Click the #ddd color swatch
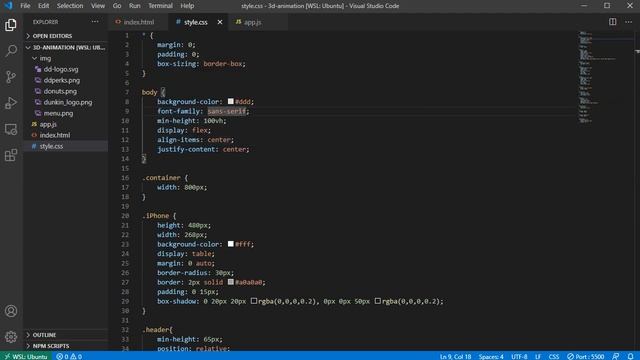This screenshot has width=640, height=360. point(231,101)
